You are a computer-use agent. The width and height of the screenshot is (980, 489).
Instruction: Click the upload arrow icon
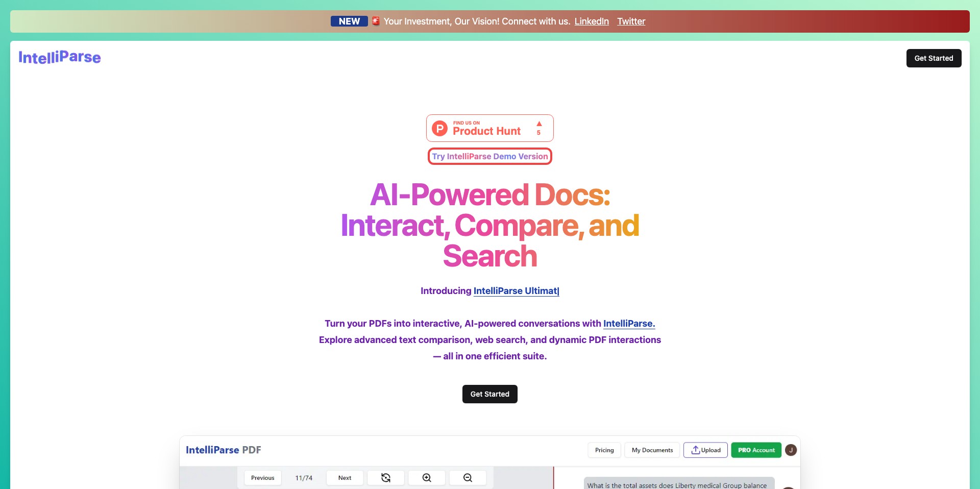[695, 450]
